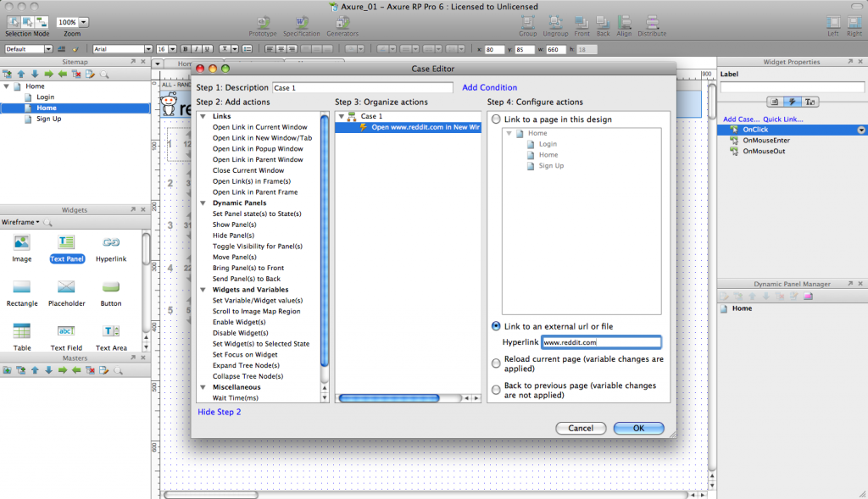
Task: Click Add Condition link
Action: 489,87
